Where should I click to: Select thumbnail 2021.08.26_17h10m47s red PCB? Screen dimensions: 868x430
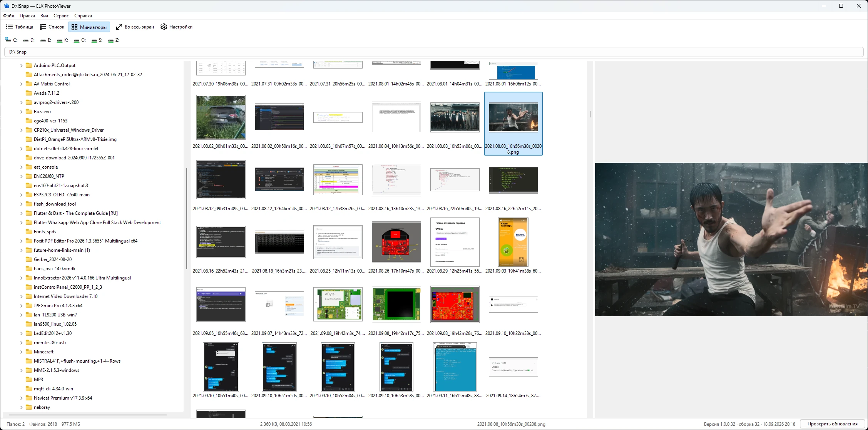point(396,242)
